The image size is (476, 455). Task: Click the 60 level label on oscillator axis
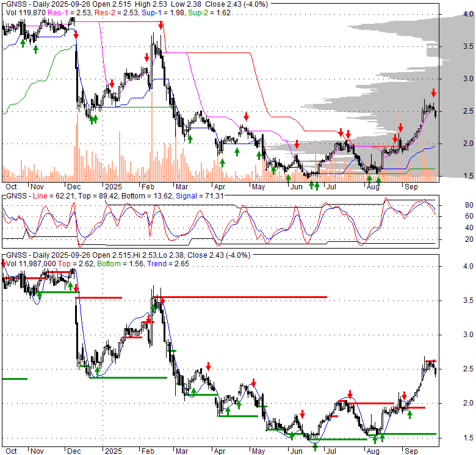coord(469,216)
